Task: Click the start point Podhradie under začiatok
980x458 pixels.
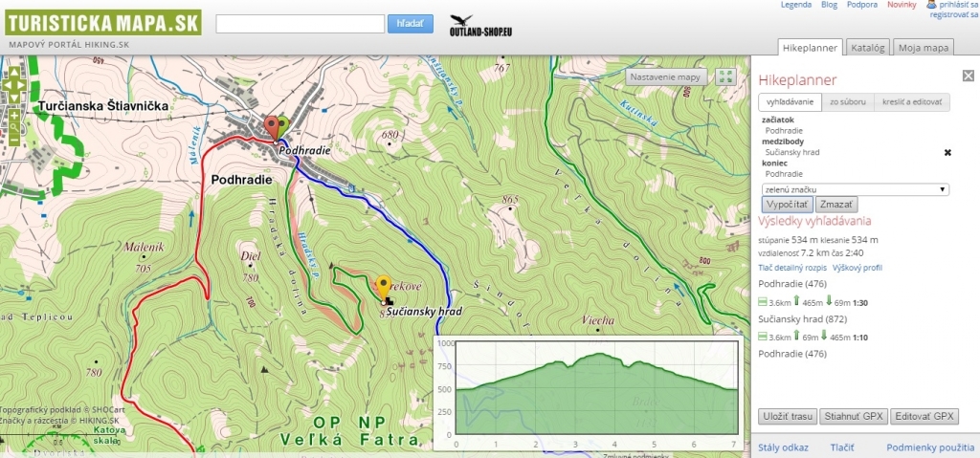Action: [x=784, y=131]
